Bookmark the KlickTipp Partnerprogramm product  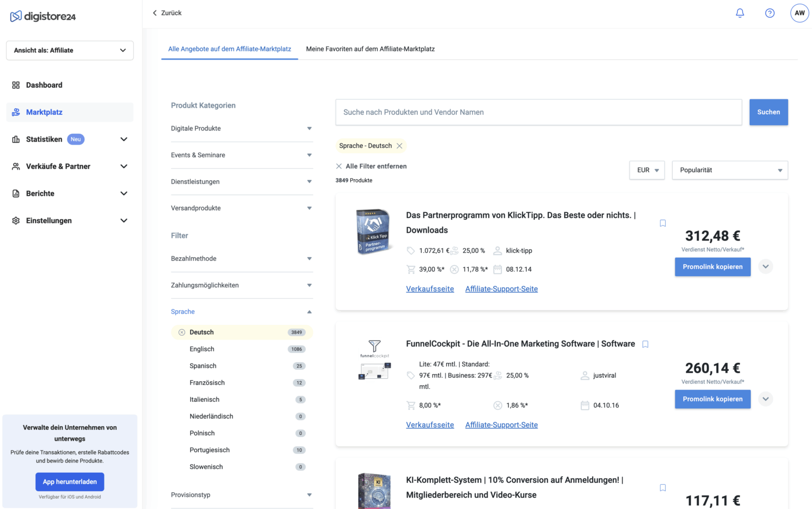[x=663, y=223]
